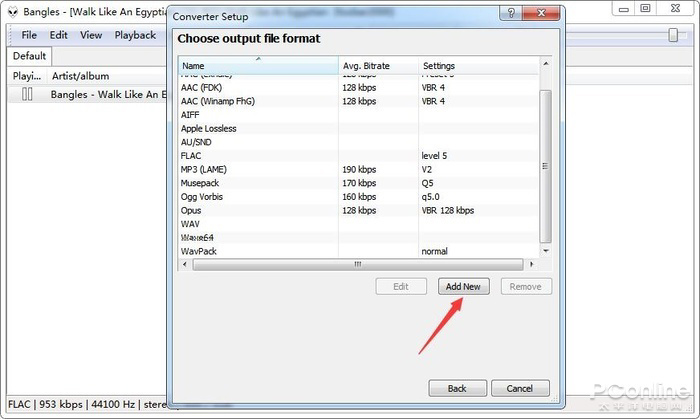This screenshot has width=700, height=419.
Task: Click the foobar2000 alien icon in title bar
Action: tap(12, 12)
